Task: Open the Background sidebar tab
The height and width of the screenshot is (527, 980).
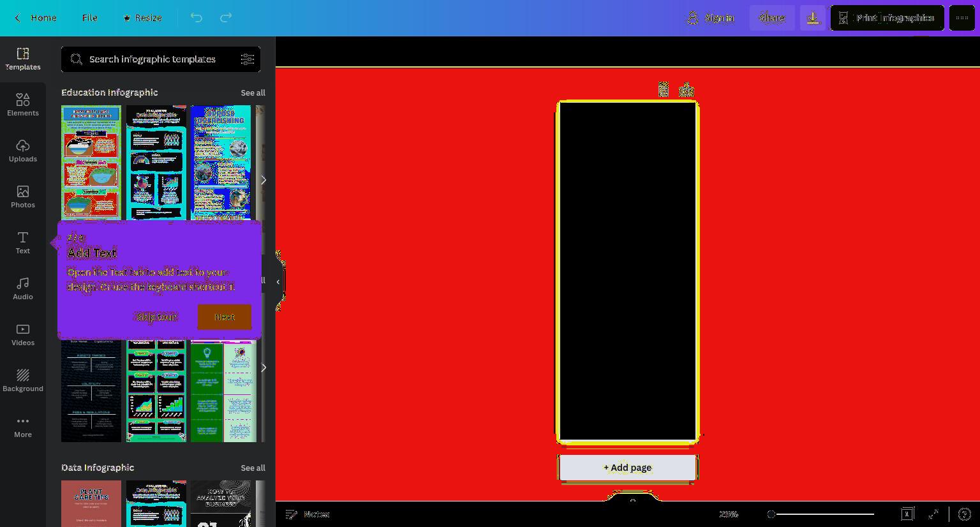Action: (x=23, y=380)
